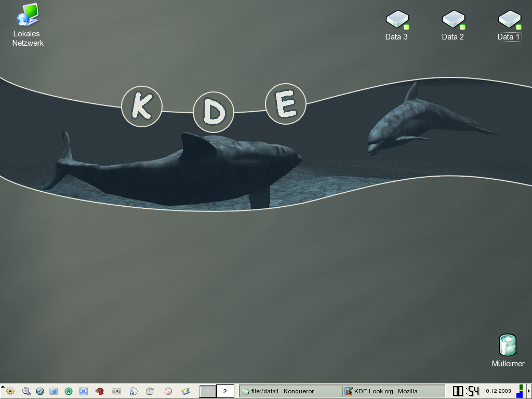Image resolution: width=532 pixels, height=399 pixels.
Task: Open the mail envelope with globe icon
Action: coord(134,391)
